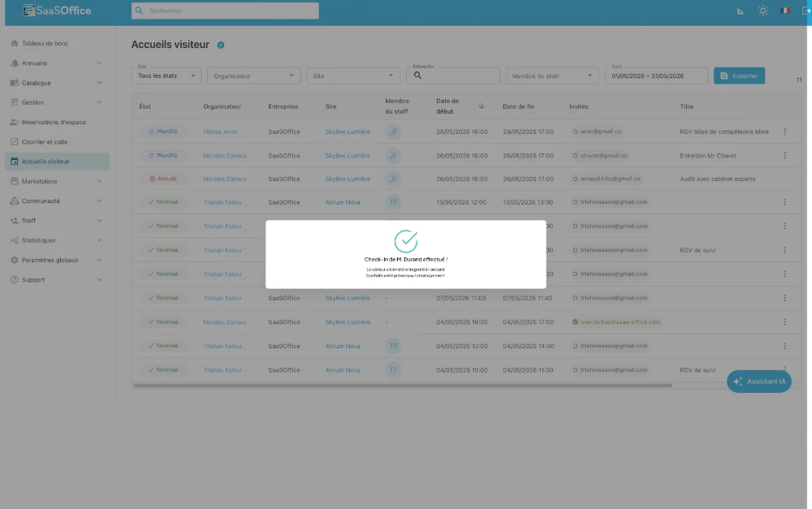Click TF avatar in 04/05/2026 13:00 row
Viewport: 812px width, 509px height.
[x=394, y=346]
